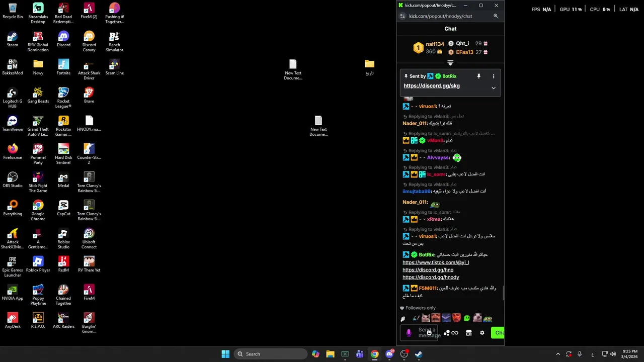644x362 pixels.
Task: Select the Discord desktop icon
Action: point(63,39)
